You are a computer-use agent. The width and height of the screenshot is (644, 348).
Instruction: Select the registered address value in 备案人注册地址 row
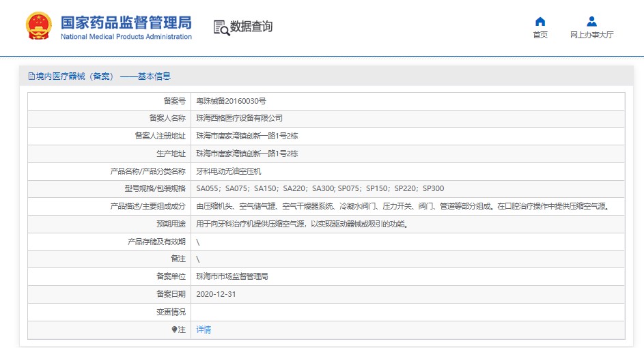tap(247, 136)
